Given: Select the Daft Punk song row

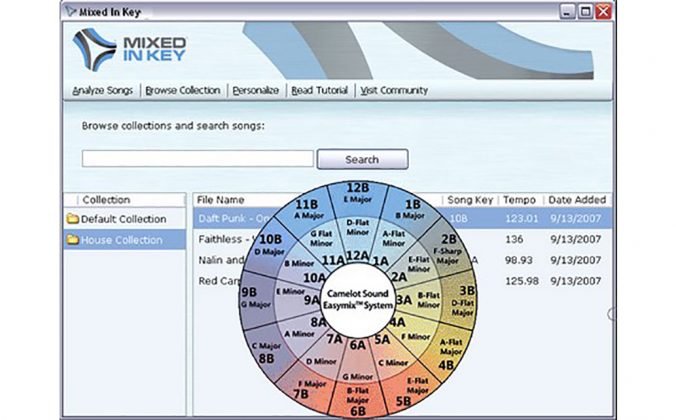Looking at the screenshot, I should tap(403, 219).
